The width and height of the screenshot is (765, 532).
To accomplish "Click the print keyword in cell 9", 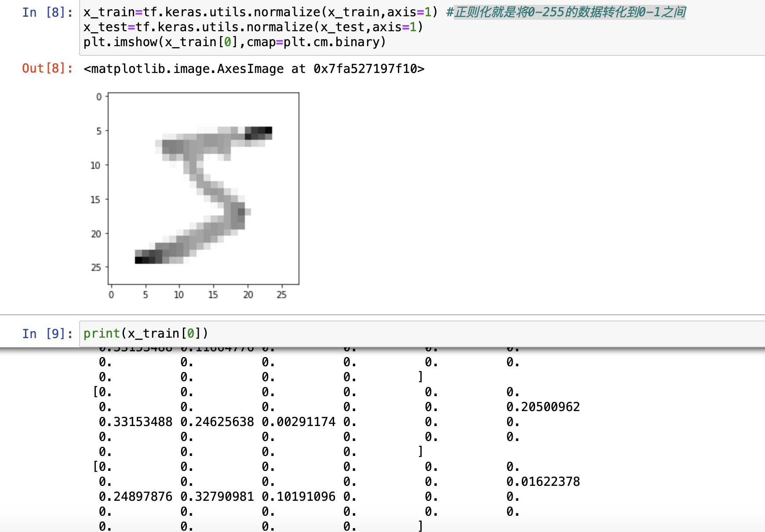I will tap(102, 333).
